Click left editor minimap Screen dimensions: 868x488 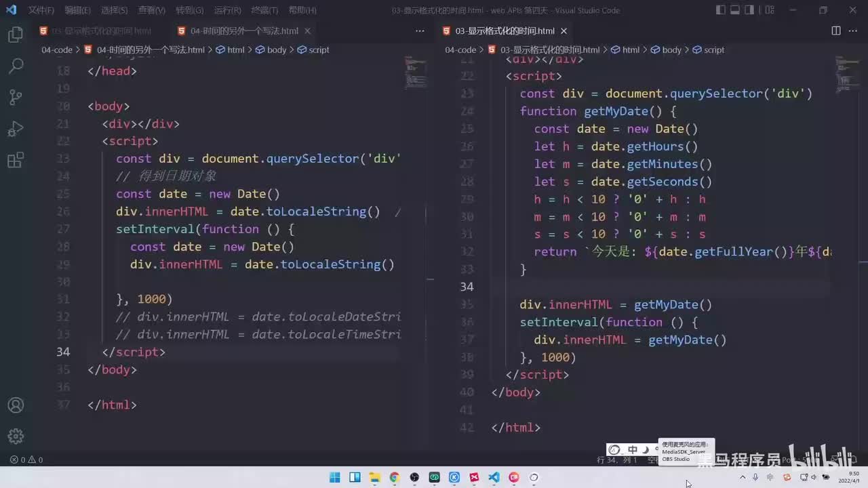tap(415, 72)
